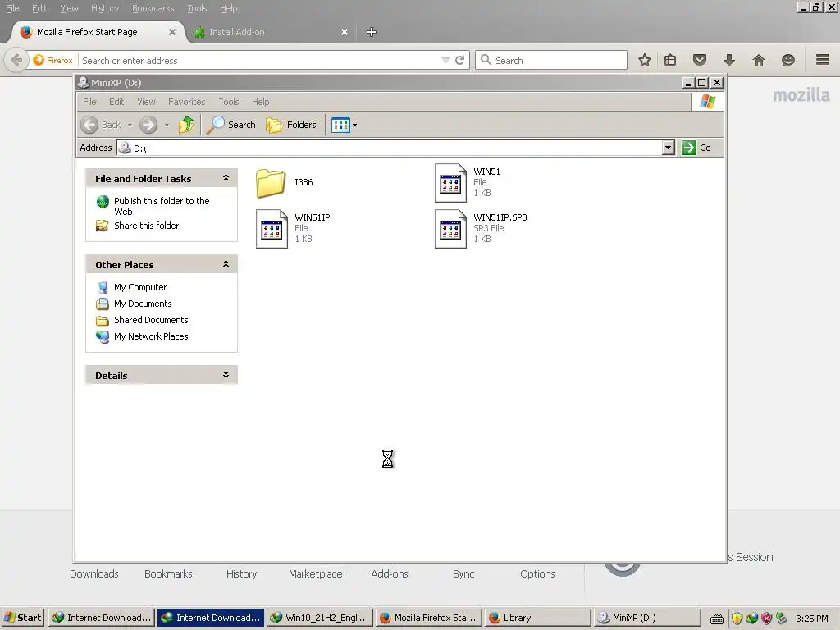The width and height of the screenshot is (840, 630).
Task: Expand the Address bar dropdown
Action: [x=668, y=148]
